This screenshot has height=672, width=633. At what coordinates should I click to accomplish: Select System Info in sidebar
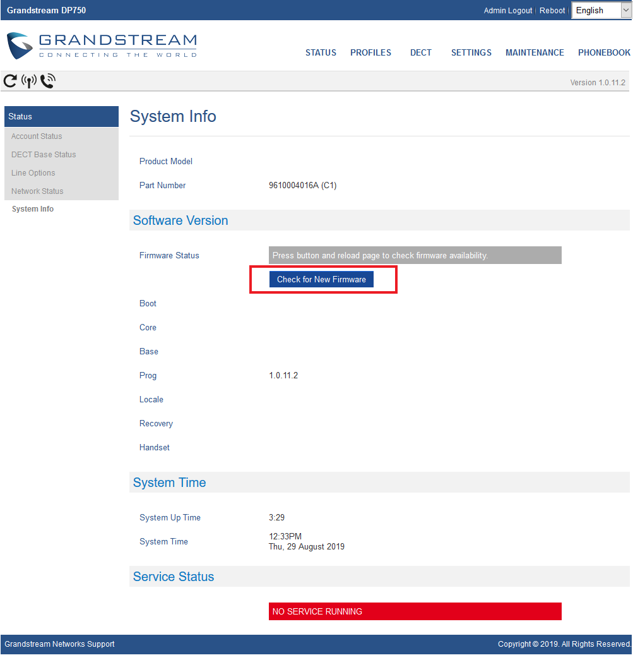point(33,209)
